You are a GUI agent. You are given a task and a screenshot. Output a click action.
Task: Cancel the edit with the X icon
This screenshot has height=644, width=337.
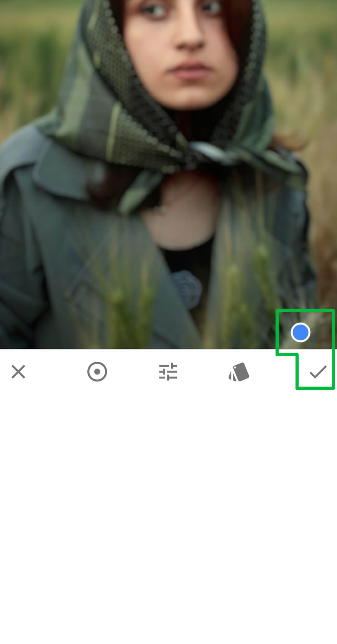tap(18, 372)
